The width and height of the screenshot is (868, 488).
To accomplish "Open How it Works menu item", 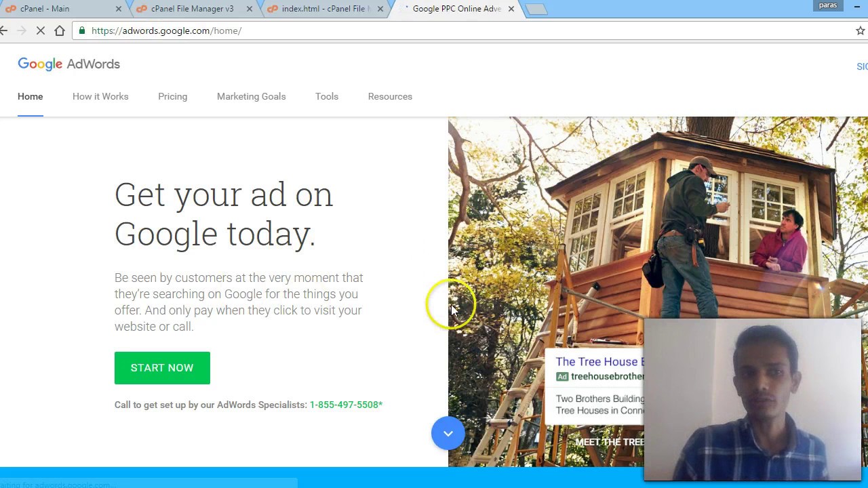I will coord(100,96).
